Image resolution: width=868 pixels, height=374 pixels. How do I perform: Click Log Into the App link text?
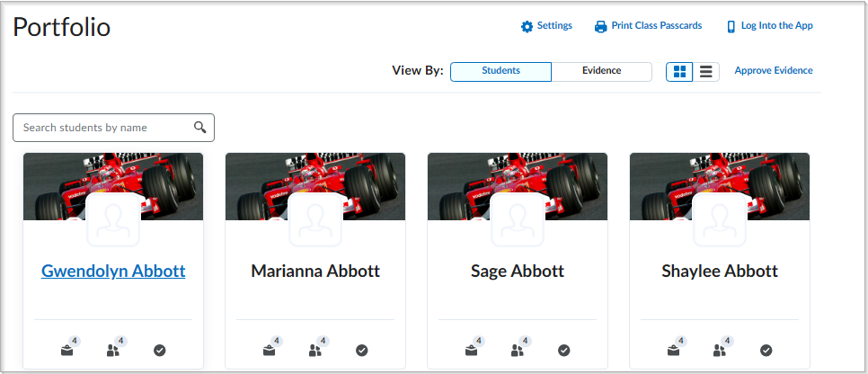pos(776,25)
